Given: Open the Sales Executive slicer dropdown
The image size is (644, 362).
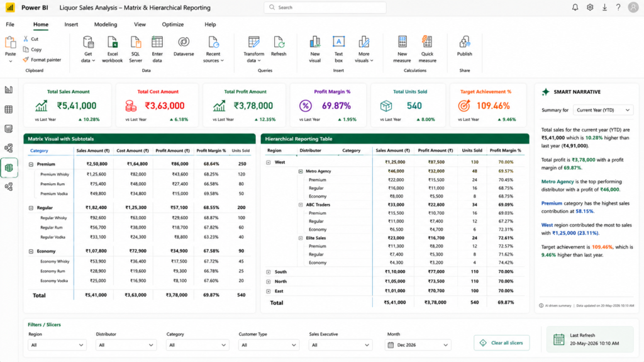Looking at the screenshot, I should click(340, 345).
